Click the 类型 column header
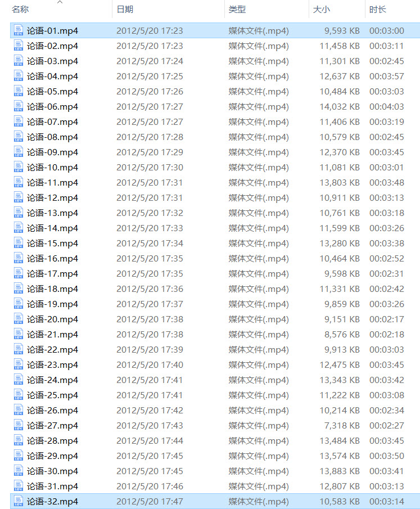Screen dimensions: 420x509 click(x=237, y=10)
